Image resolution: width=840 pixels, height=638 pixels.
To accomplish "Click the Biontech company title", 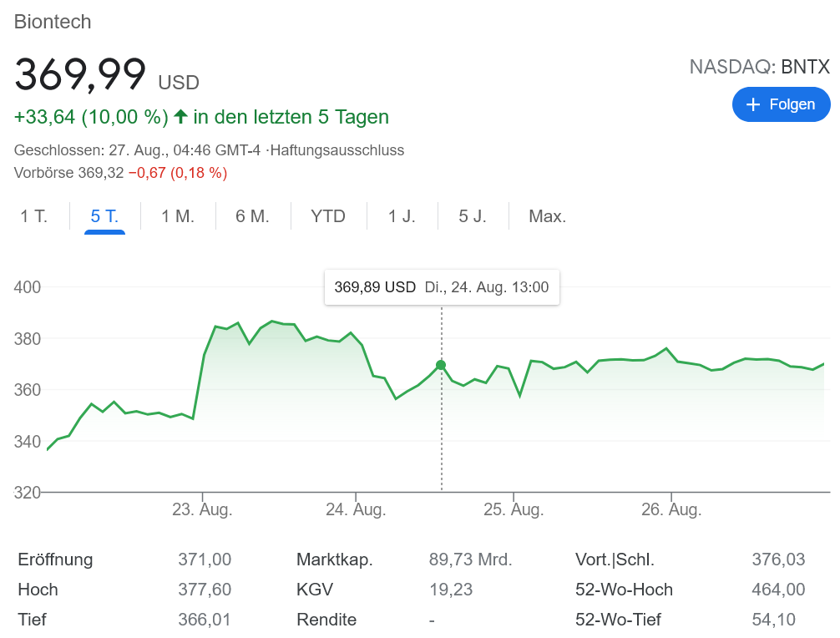I will point(53,22).
